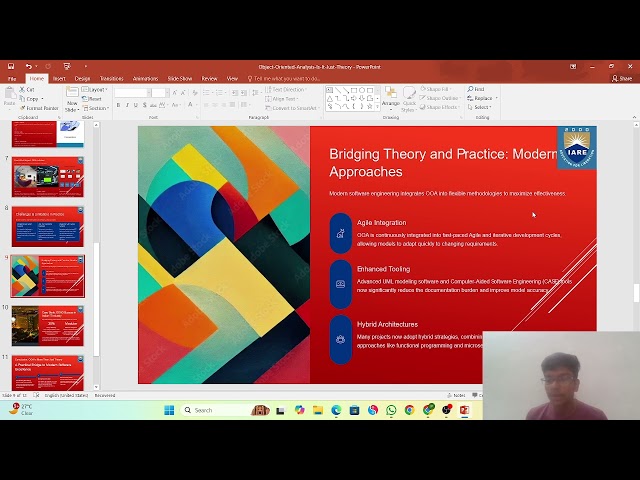Clear all formatting icon
The width and height of the screenshot is (640, 480).
point(195,93)
